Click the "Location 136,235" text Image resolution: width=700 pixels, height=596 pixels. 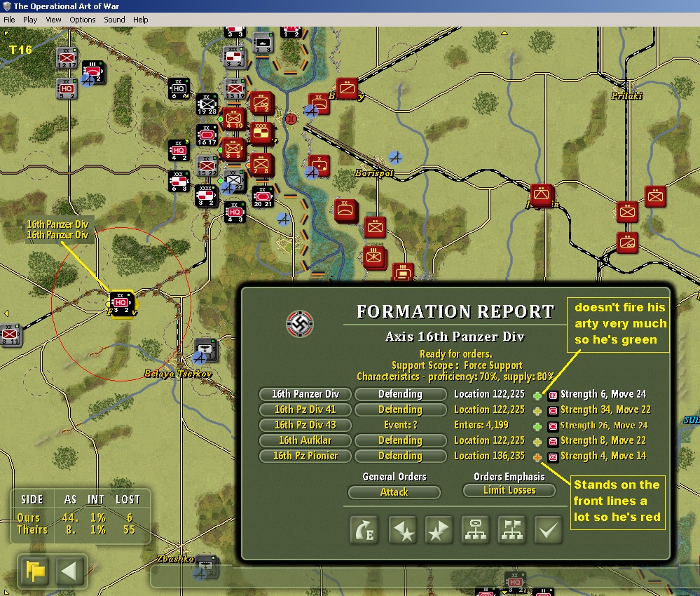tap(489, 456)
